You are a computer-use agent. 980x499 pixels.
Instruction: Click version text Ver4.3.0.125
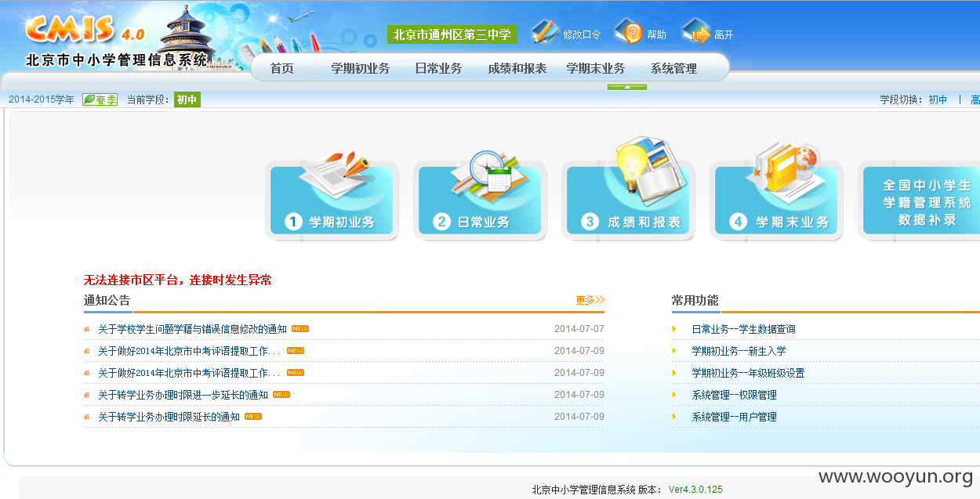tap(695, 490)
